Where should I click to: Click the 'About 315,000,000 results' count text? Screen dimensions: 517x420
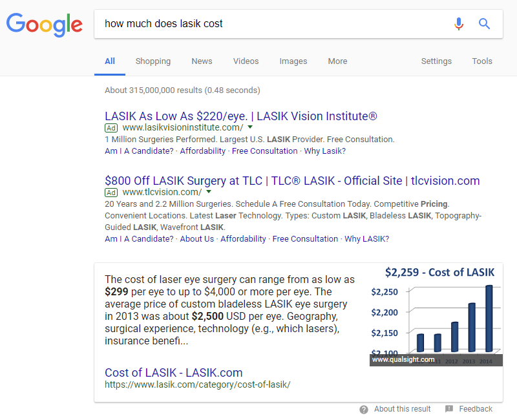pos(182,90)
